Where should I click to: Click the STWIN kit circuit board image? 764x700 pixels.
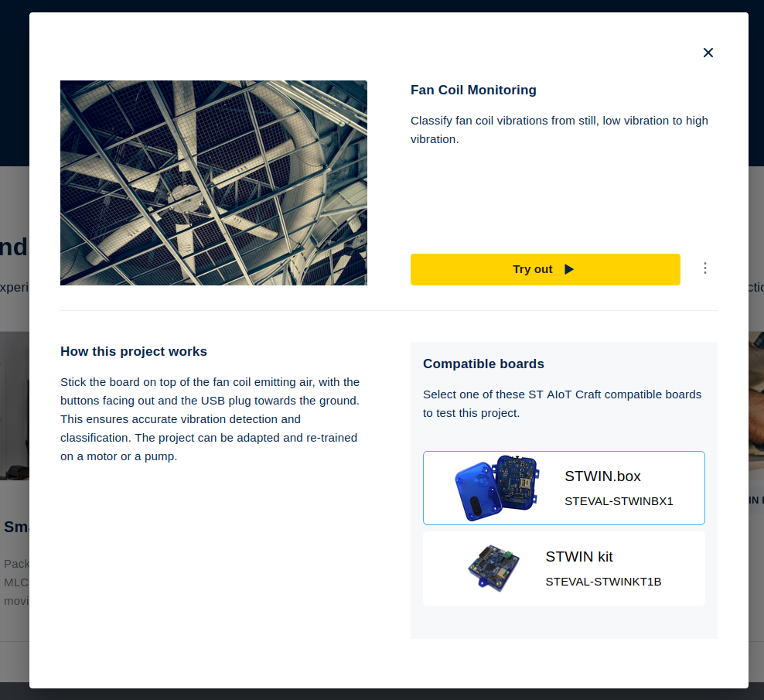(493, 569)
